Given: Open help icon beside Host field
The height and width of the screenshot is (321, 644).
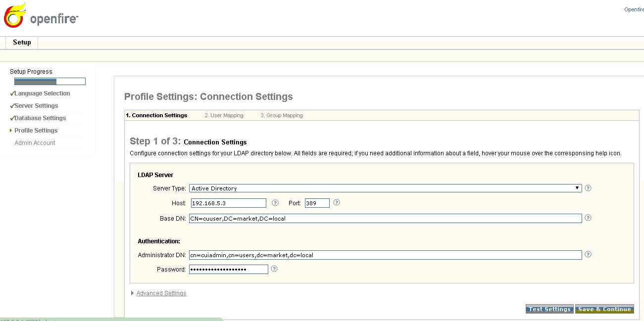Looking at the screenshot, I should [275, 203].
